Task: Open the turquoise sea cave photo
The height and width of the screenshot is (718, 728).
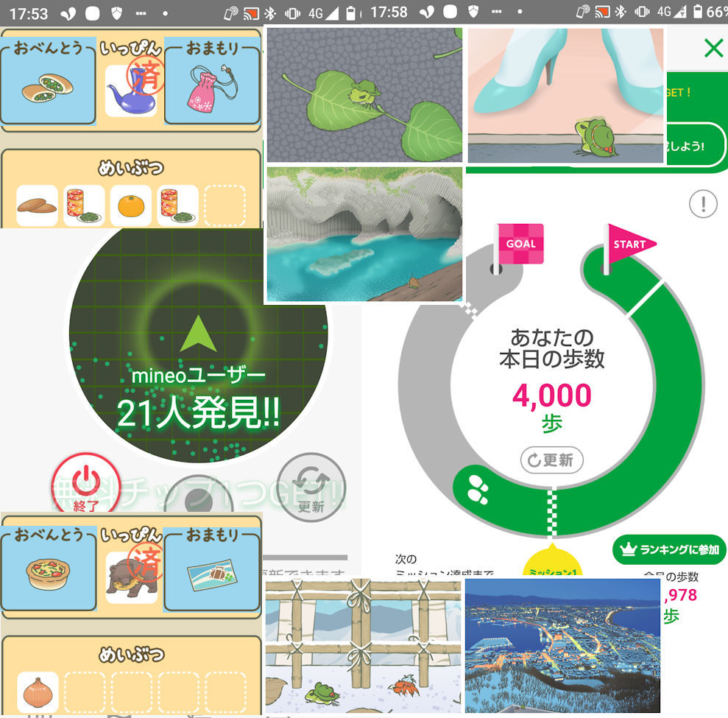Action: 364,234
